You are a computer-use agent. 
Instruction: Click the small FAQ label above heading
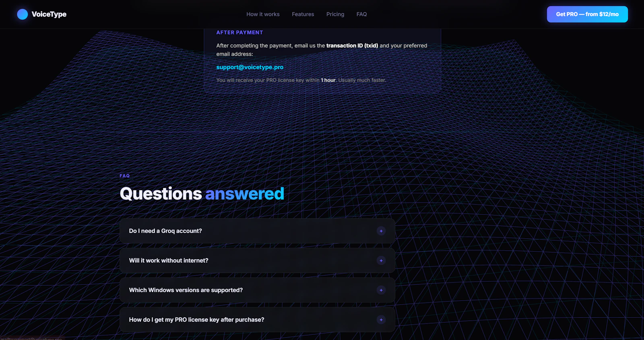coord(125,176)
